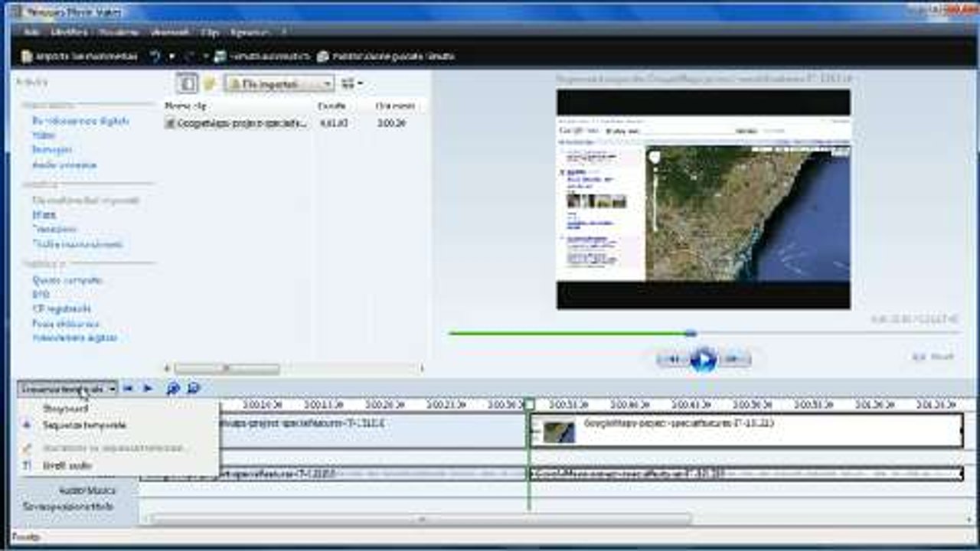Zoom in the timeline with magnifier
This screenshot has width=980, height=551.
pos(173,389)
